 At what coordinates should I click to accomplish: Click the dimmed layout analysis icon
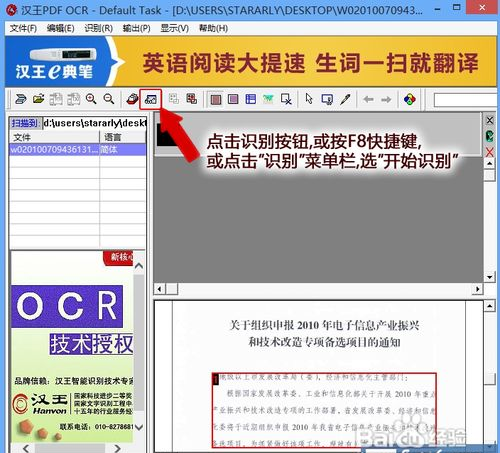(x=174, y=99)
